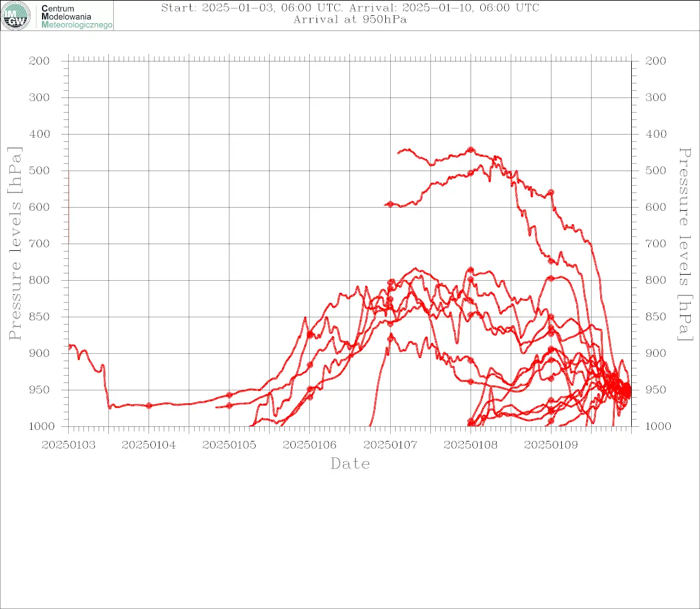This screenshot has width=700, height=609.
Task: Click the right axis value 600
Action: pyautogui.click(x=656, y=207)
